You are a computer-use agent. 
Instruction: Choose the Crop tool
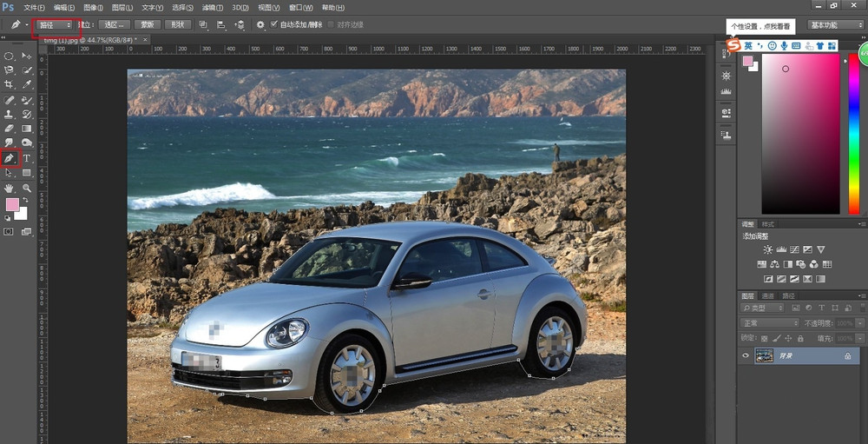(x=10, y=84)
